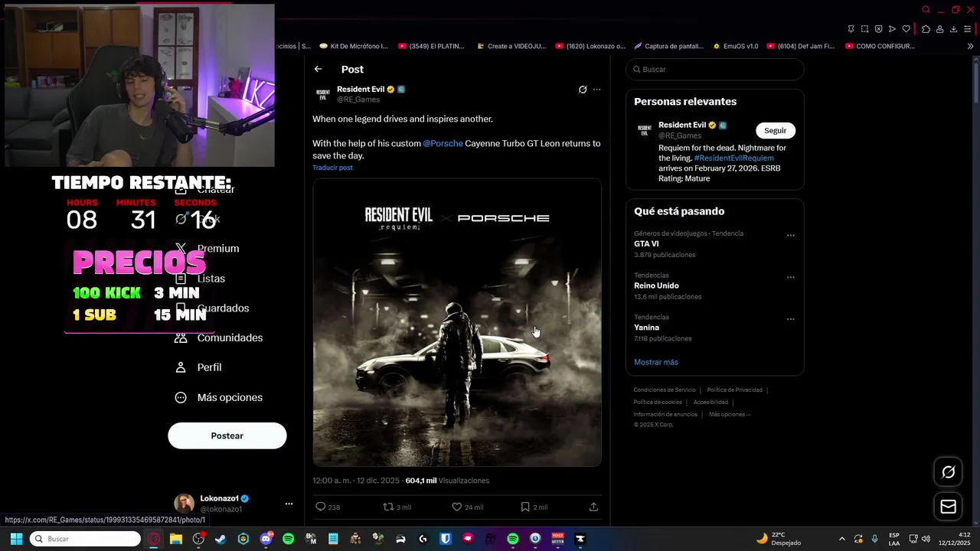980x551 pixels.
Task: Click the @Porsche mention link
Action: (443, 143)
